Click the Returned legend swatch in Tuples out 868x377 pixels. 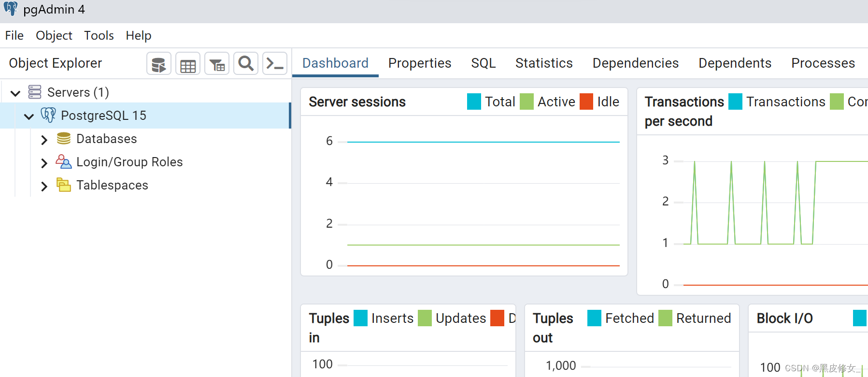click(665, 318)
